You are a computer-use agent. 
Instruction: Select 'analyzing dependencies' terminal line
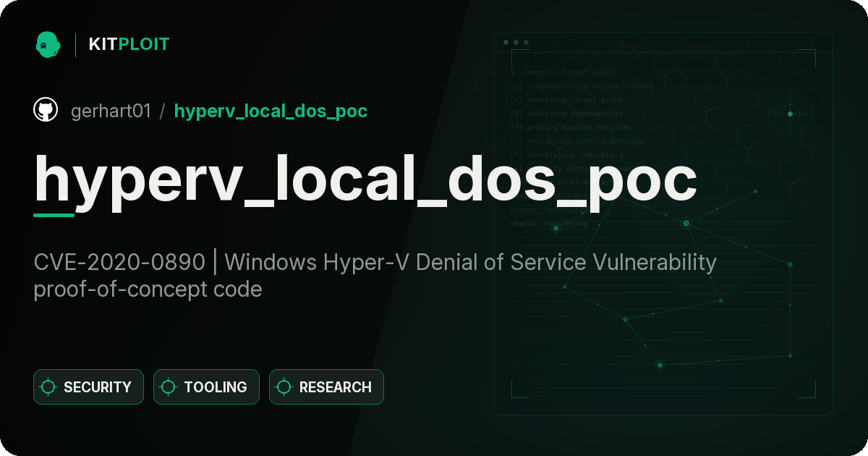point(566,114)
